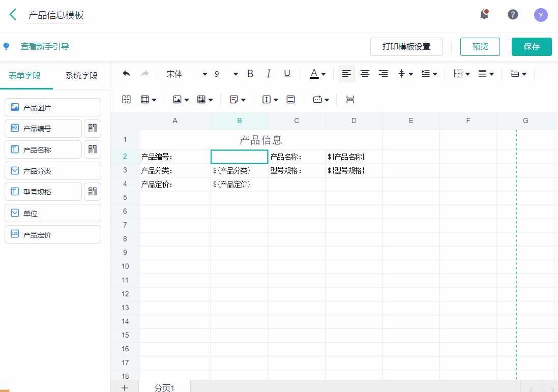Image resolution: width=558 pixels, height=392 pixels.
Task: Click the redo icon
Action: pos(144,73)
